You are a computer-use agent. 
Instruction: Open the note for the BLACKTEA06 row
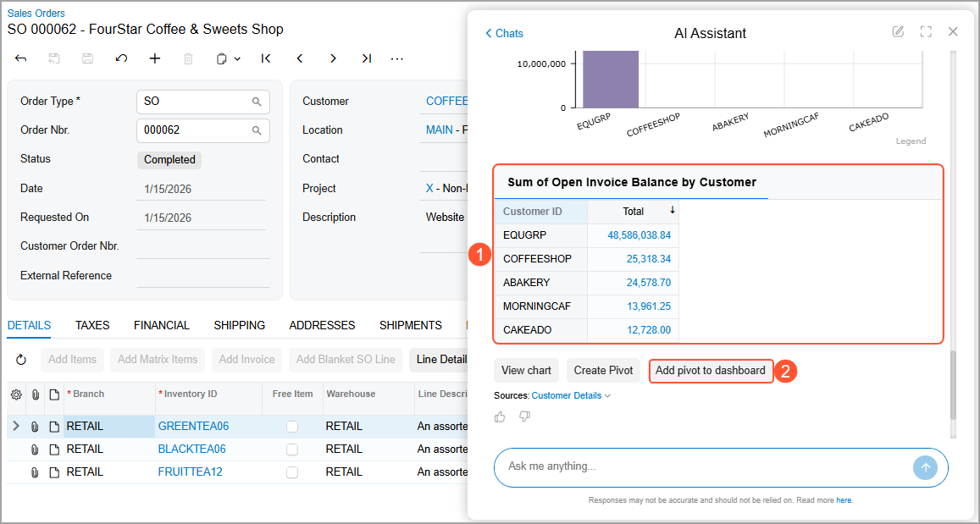coord(54,450)
